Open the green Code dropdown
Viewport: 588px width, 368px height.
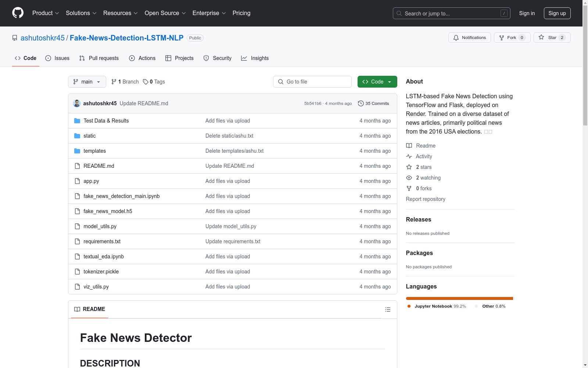(377, 82)
